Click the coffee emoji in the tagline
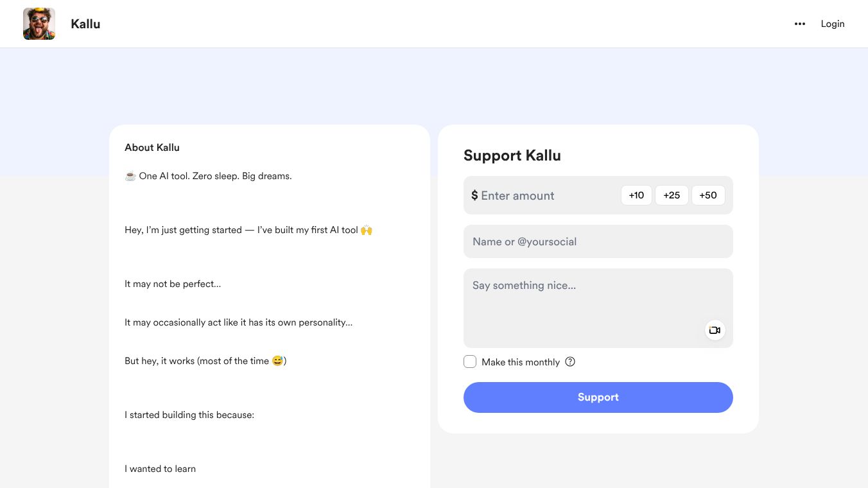Screen dimensions: 868x488 click(130, 175)
